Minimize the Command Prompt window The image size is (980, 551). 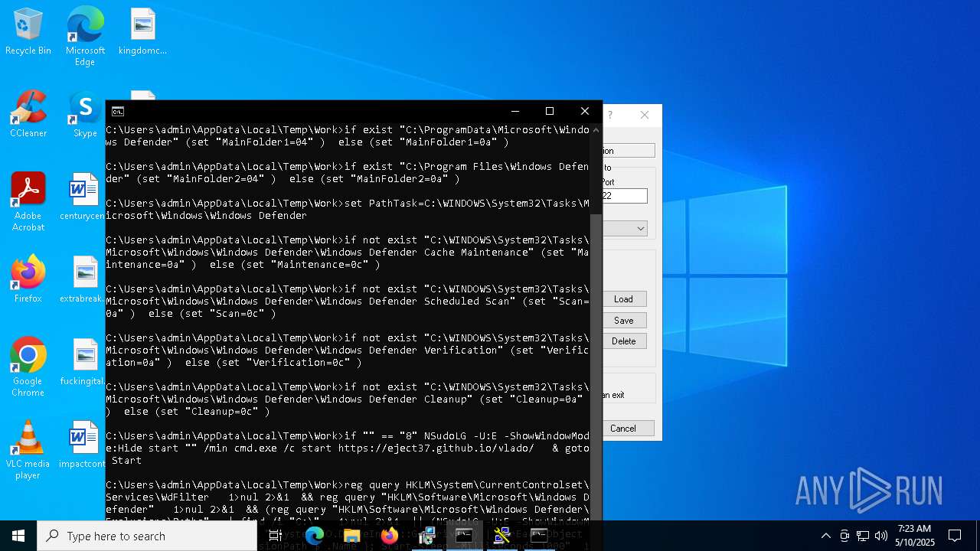point(514,112)
